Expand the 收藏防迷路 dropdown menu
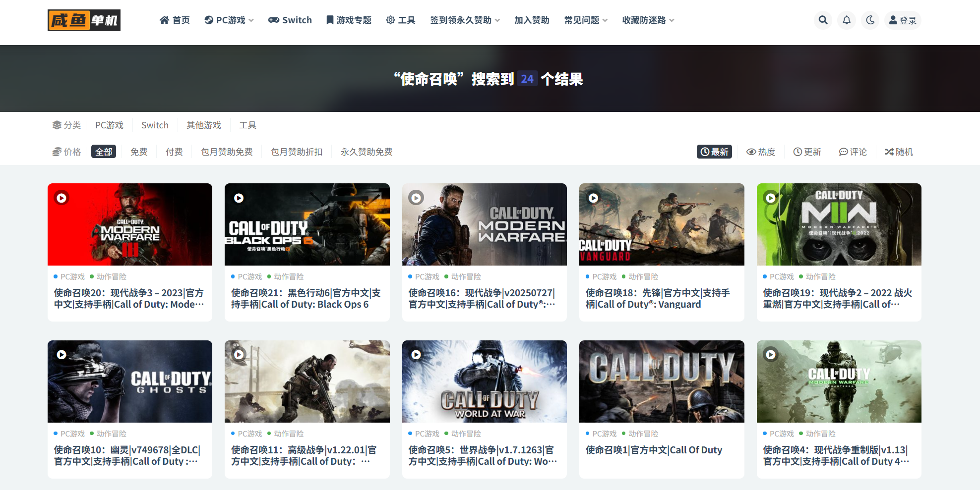Screen dimensions: 980x490 pyautogui.click(x=648, y=20)
